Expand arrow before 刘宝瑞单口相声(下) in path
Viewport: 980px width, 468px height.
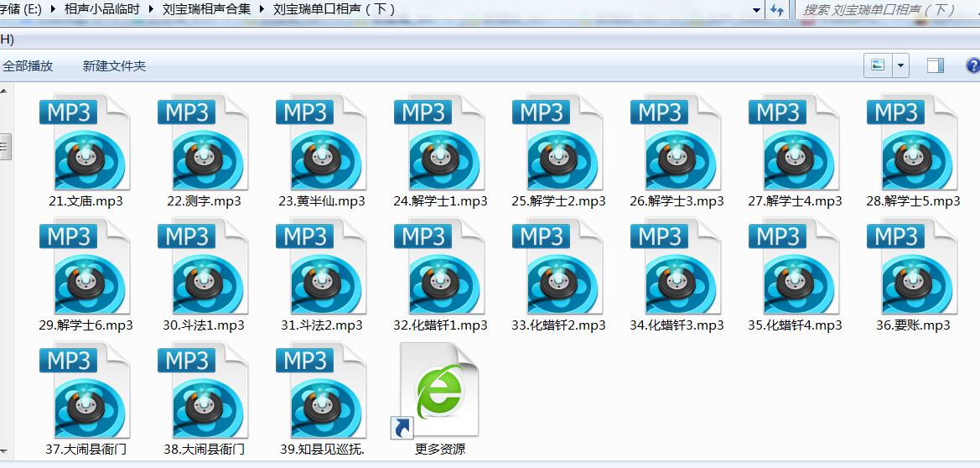261,9
